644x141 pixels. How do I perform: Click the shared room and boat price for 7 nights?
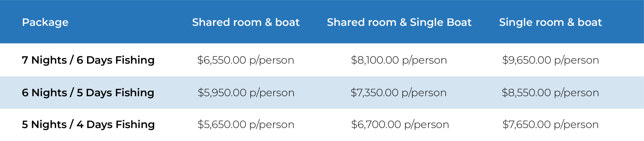pyautogui.click(x=246, y=60)
